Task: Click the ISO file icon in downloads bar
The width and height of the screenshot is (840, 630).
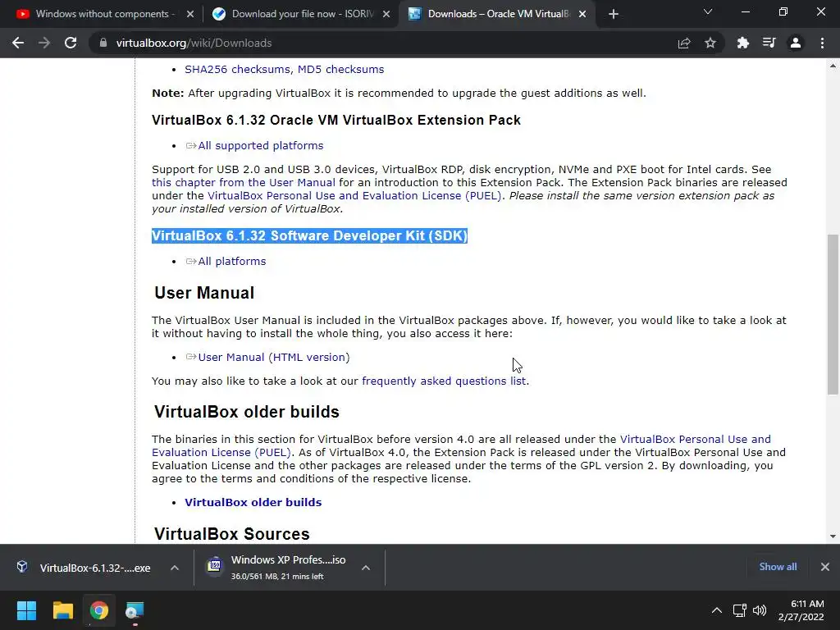Action: tap(214, 566)
